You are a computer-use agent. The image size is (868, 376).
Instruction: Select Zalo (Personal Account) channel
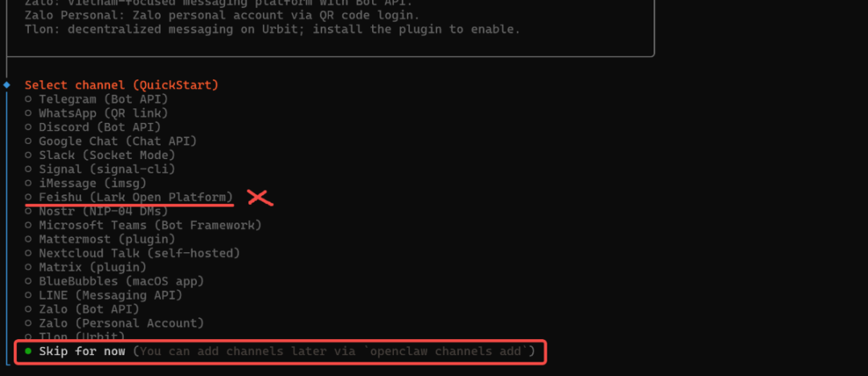tap(115, 323)
